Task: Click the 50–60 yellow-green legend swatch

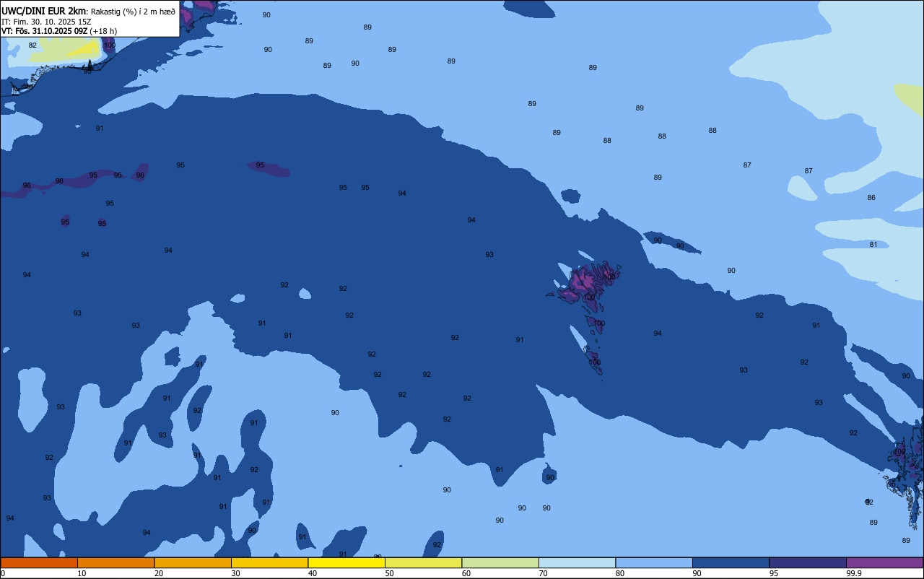Action: click(423, 562)
